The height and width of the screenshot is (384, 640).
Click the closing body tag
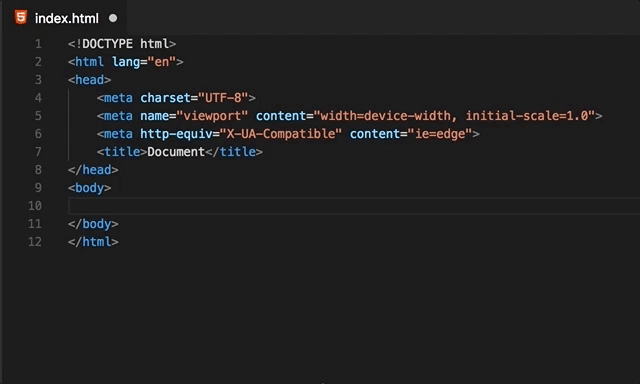coord(93,224)
